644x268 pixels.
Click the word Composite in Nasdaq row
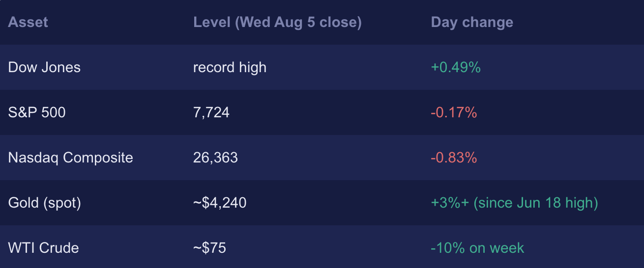pos(98,158)
